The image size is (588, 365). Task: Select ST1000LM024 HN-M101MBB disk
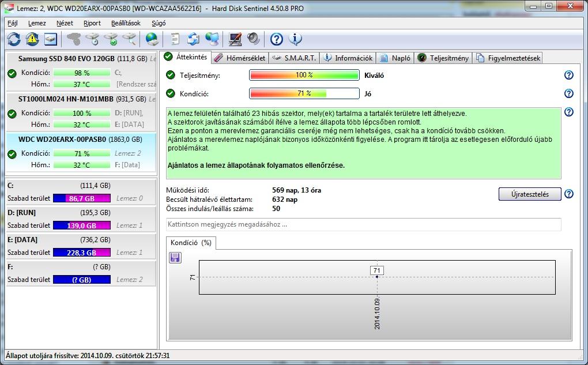point(81,112)
